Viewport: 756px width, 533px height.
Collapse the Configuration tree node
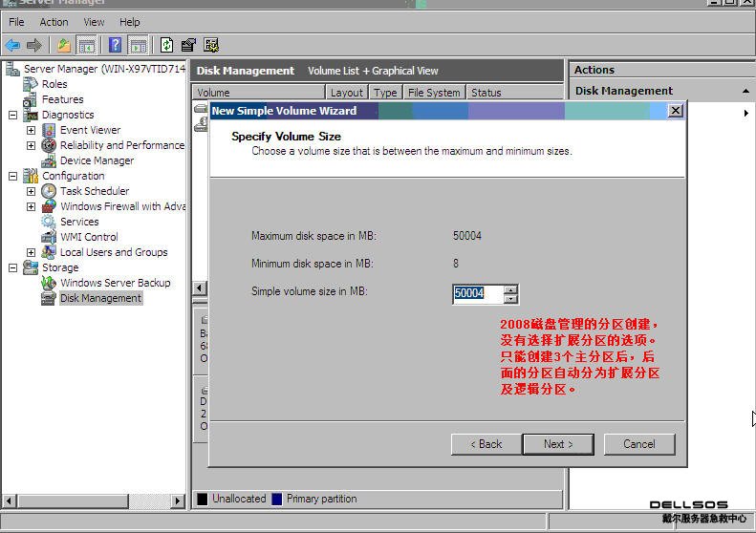pyautogui.click(x=13, y=176)
